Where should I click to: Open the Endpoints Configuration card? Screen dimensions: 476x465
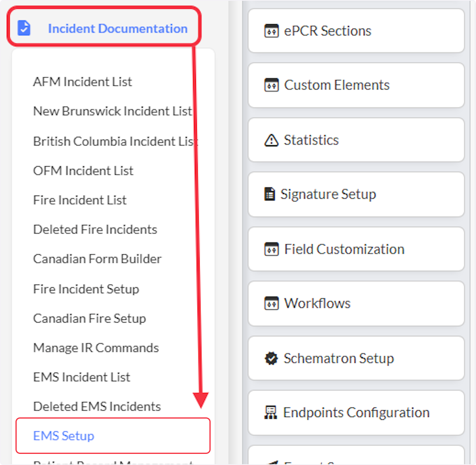pos(356,413)
